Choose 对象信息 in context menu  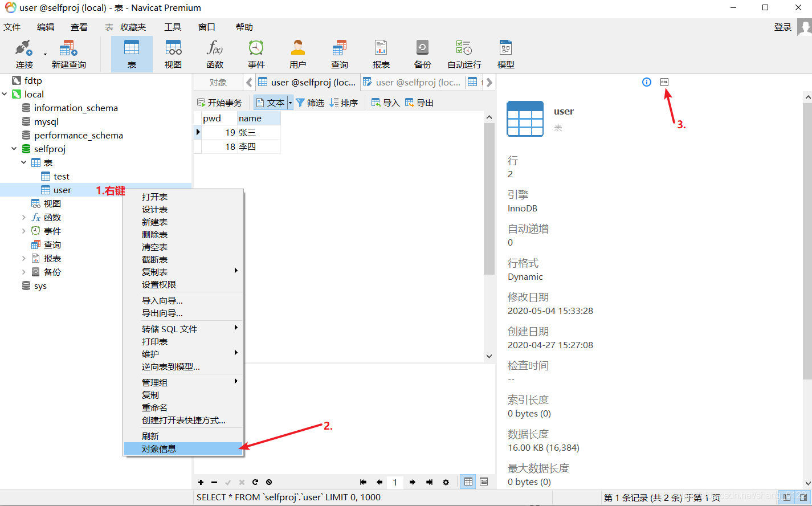coord(183,449)
